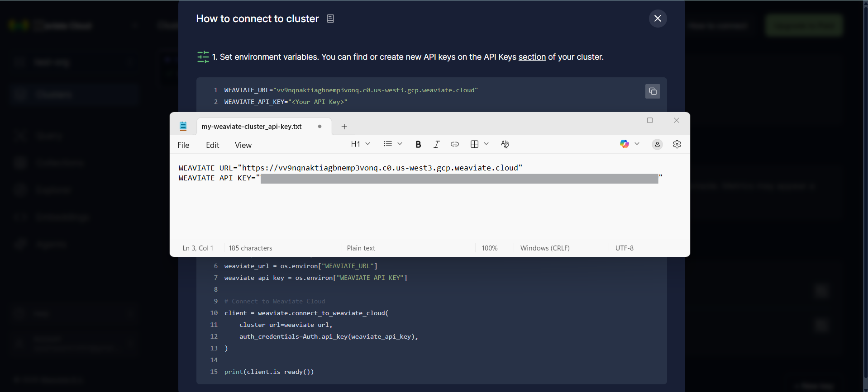Toggle italic formatting in Notepad
Image resolution: width=868 pixels, height=392 pixels.
436,144
